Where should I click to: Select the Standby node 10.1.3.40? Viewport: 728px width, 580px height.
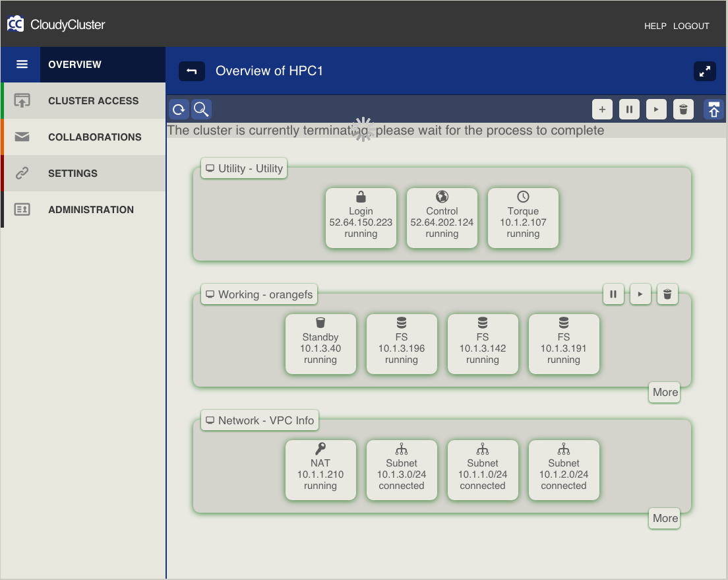coord(320,343)
